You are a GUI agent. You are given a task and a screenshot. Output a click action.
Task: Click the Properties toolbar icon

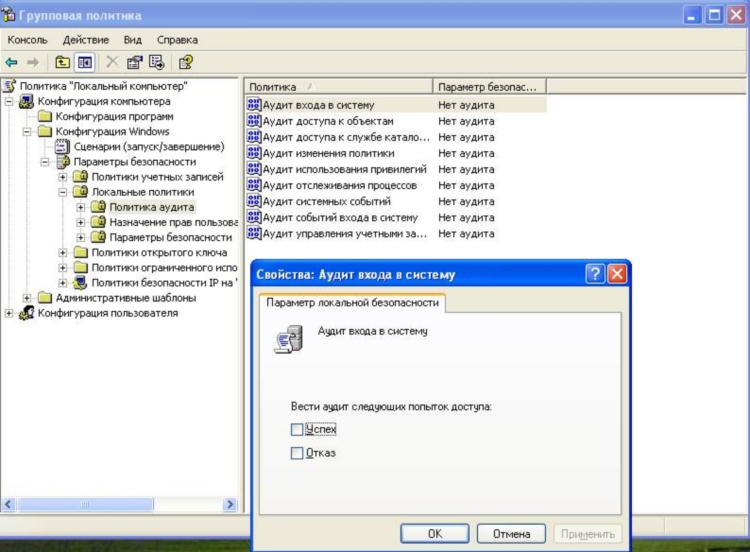[x=135, y=62]
